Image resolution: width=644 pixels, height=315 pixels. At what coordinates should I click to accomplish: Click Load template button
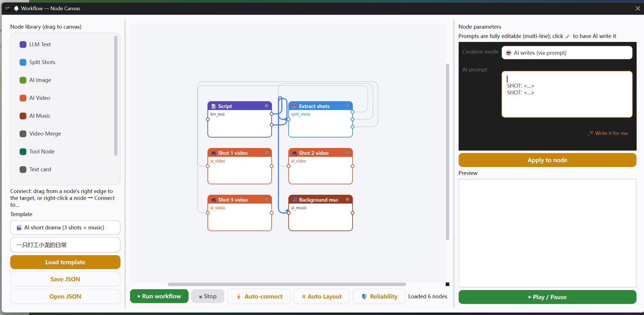65,262
